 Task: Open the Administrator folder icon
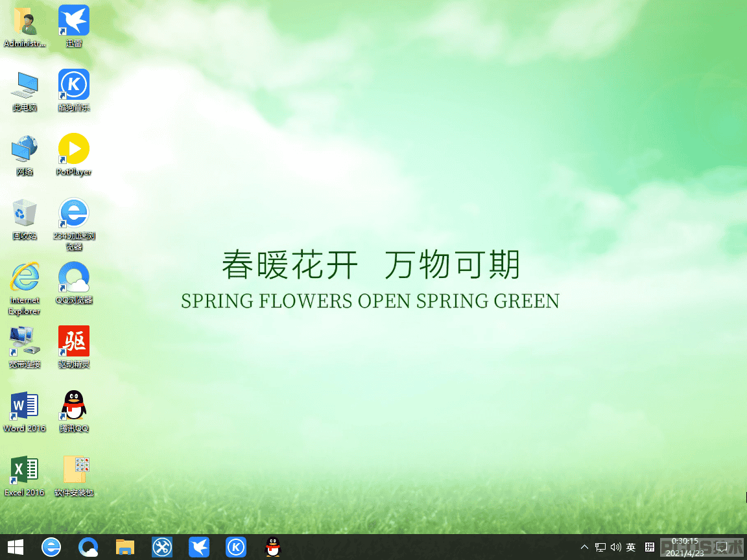click(25, 27)
